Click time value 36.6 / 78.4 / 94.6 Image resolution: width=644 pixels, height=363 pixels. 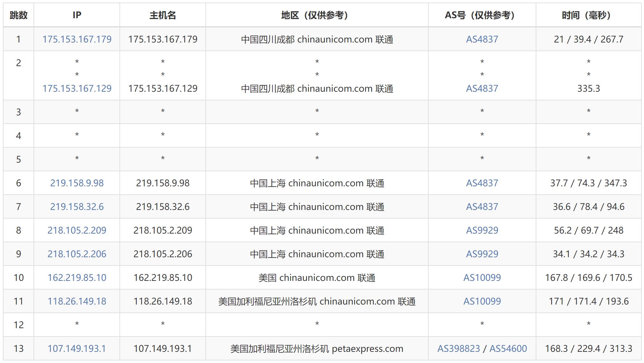589,207
